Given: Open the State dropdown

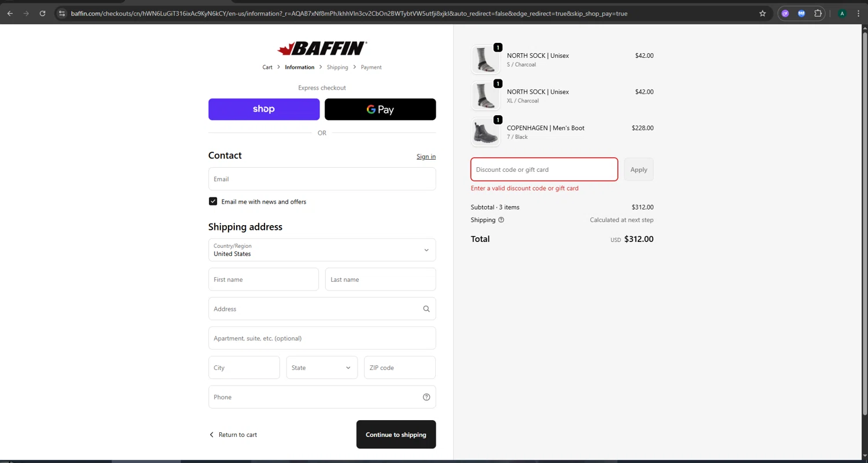Looking at the screenshot, I should [x=322, y=368].
